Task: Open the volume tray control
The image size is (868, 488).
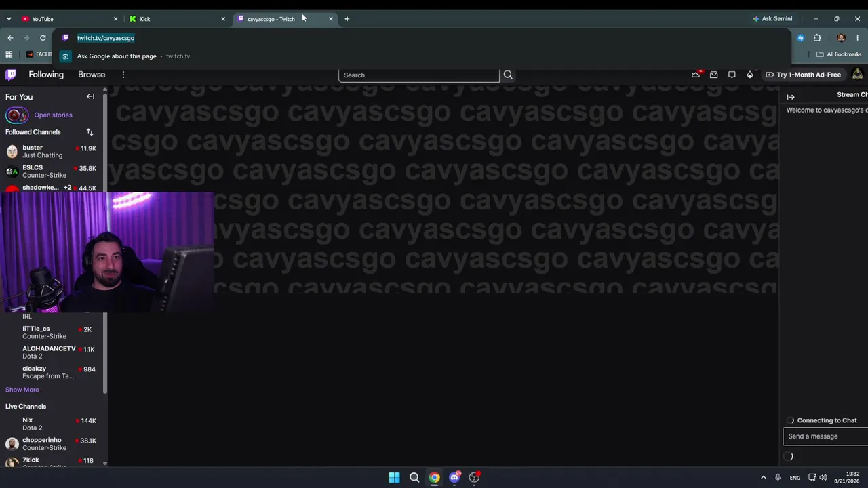Action: [x=823, y=477]
